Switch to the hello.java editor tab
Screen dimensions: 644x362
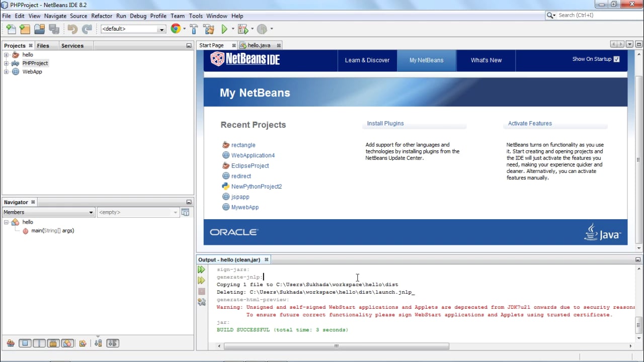[x=259, y=45]
